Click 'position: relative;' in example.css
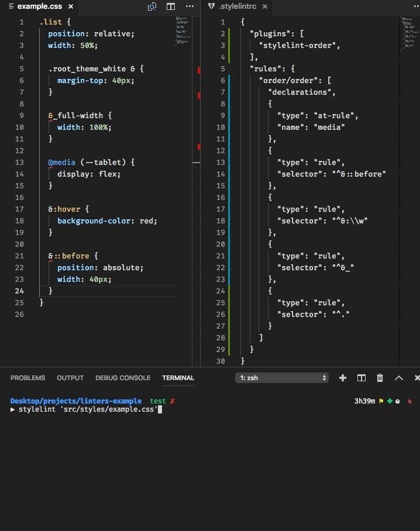 pyautogui.click(x=91, y=34)
